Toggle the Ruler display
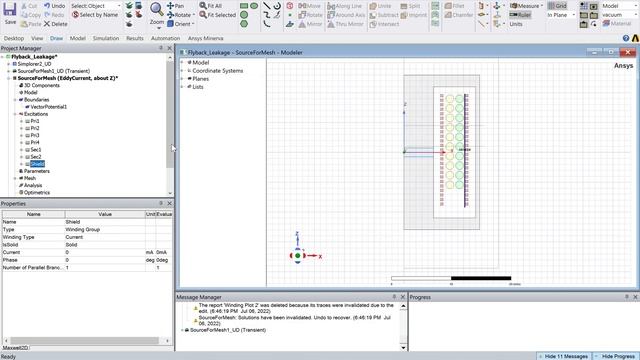Viewport: 640px width, 360px height. 520,15
